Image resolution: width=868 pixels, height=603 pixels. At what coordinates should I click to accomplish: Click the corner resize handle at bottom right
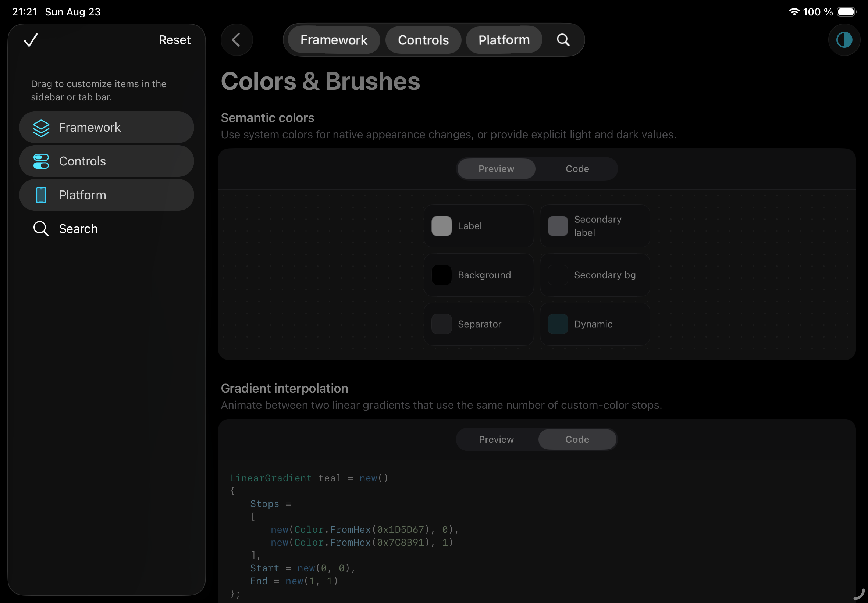coord(859,594)
